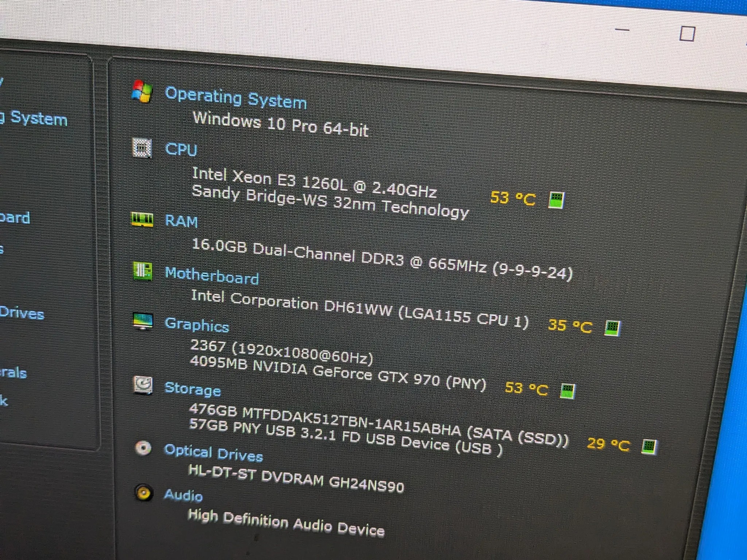
Task: Open the Motherboard section heading link
Action: point(212,276)
